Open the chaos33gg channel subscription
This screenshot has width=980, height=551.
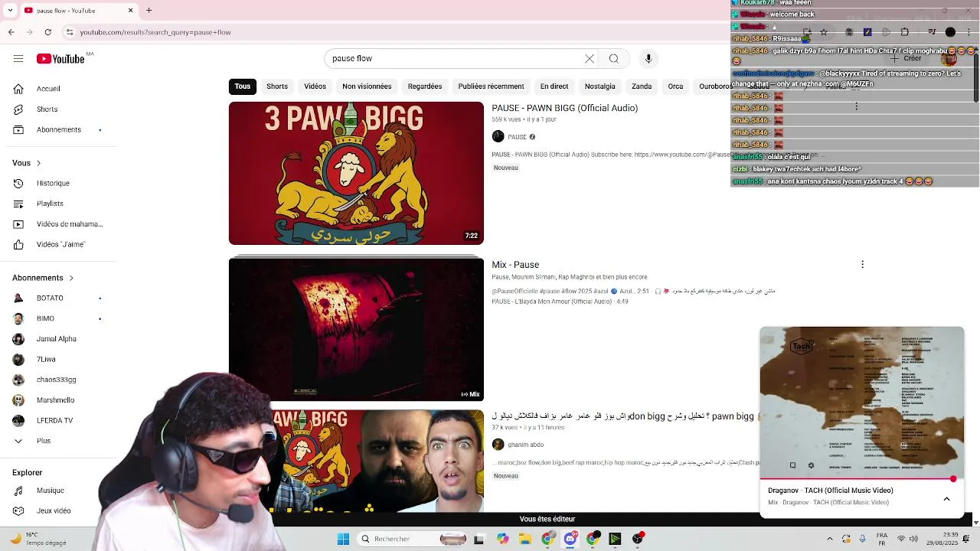[57, 380]
